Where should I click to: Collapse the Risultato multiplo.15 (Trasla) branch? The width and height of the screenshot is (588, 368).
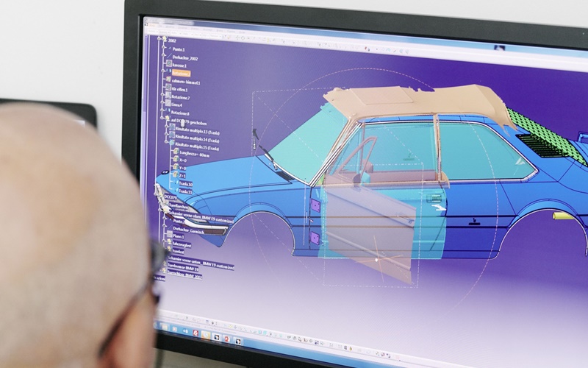pyautogui.click(x=168, y=142)
